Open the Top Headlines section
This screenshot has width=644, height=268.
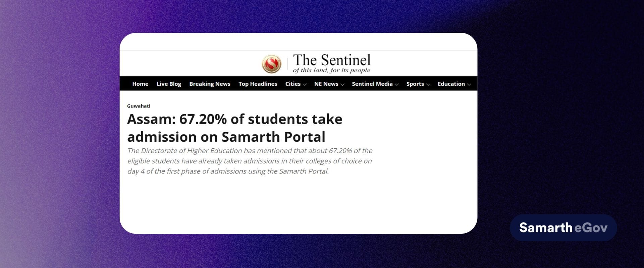point(258,84)
